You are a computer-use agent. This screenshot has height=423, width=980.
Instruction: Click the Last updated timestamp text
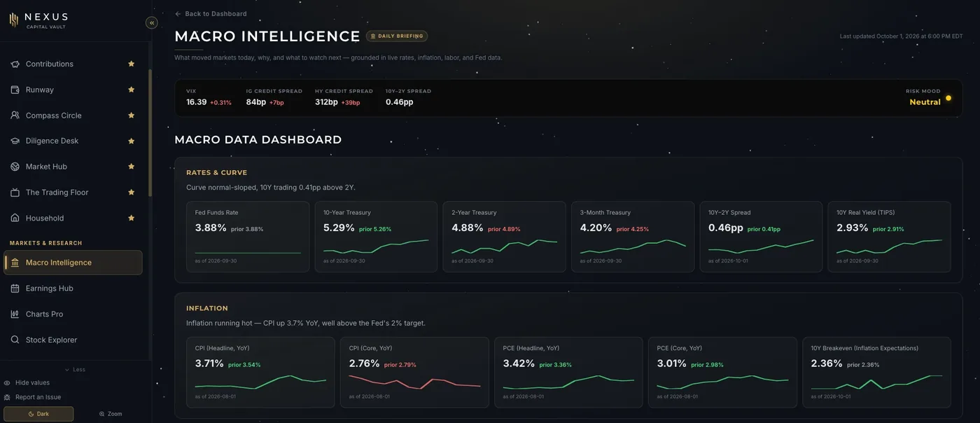(902, 36)
